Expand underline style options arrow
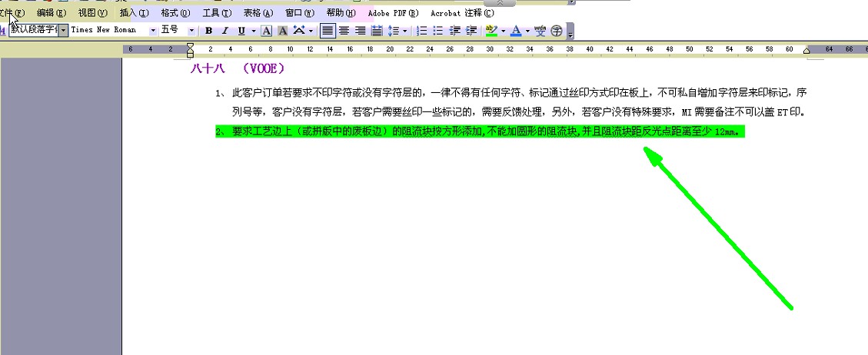This screenshot has width=868, height=355. tap(254, 31)
